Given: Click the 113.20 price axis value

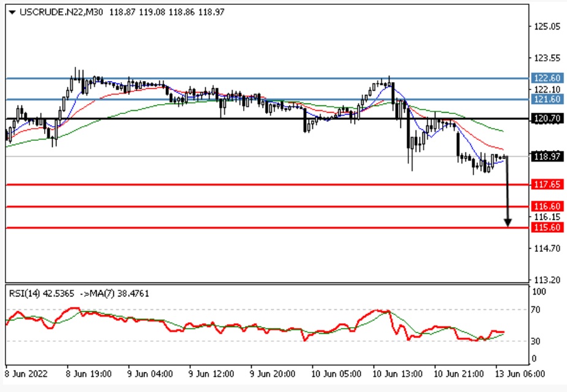Looking at the screenshot, I should click(x=547, y=280).
